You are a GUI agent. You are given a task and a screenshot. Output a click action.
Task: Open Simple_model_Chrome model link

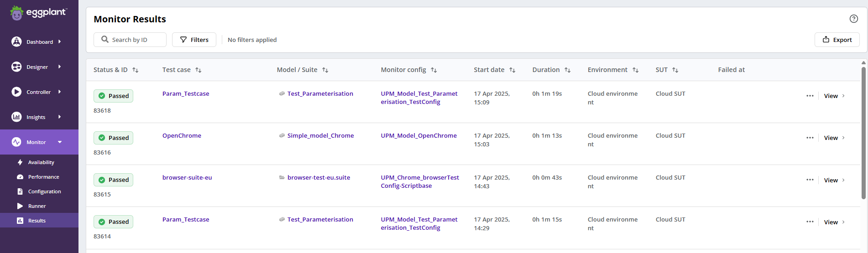pos(320,135)
